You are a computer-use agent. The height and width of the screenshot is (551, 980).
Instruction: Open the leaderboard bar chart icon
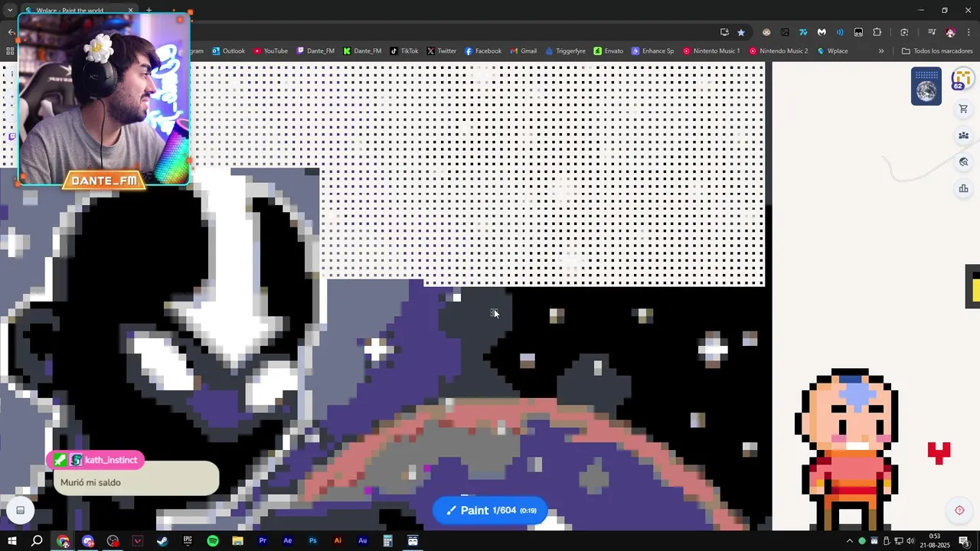pyautogui.click(x=963, y=189)
